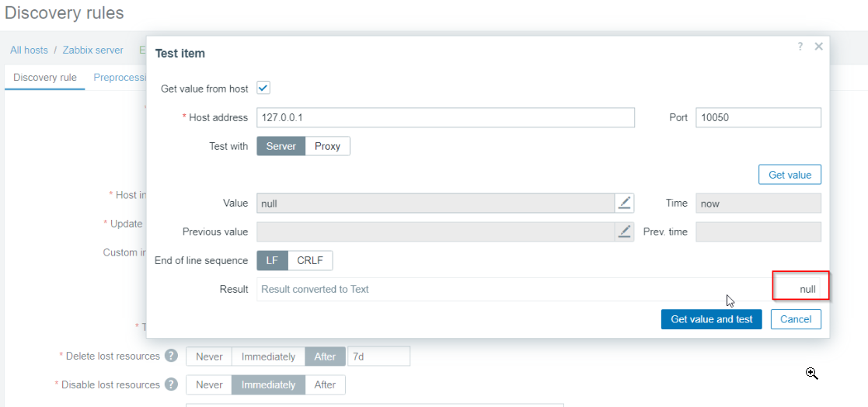Click Get value and test button

coord(711,319)
